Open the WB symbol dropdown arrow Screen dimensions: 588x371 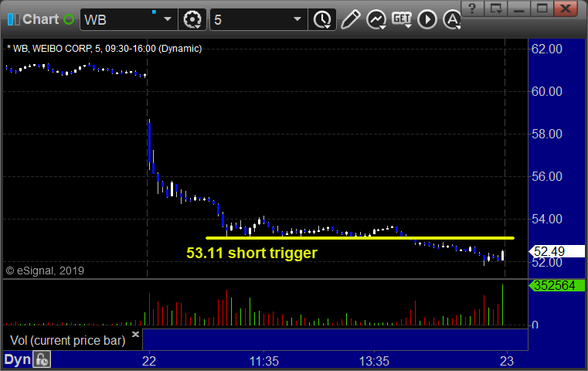pyautogui.click(x=167, y=19)
